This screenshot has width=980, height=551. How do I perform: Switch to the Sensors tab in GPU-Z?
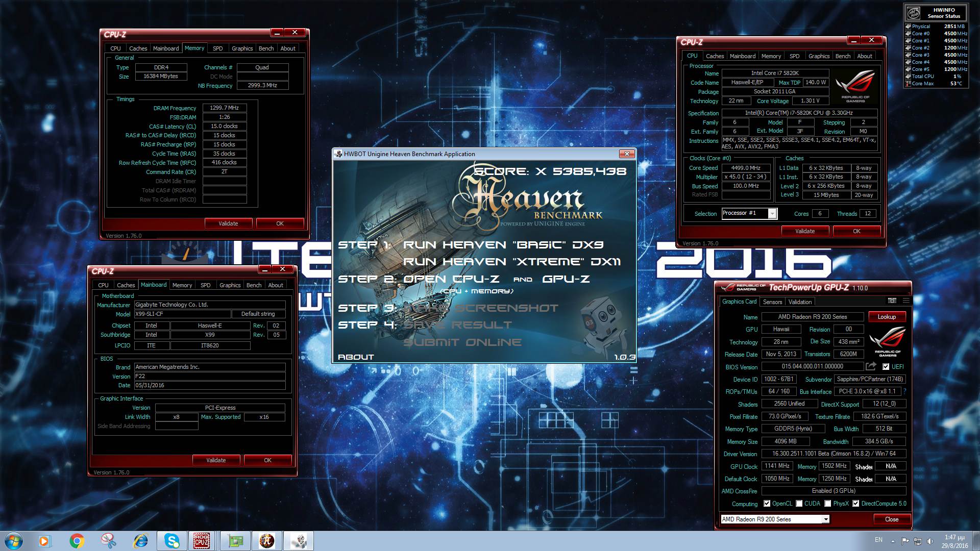(x=773, y=302)
